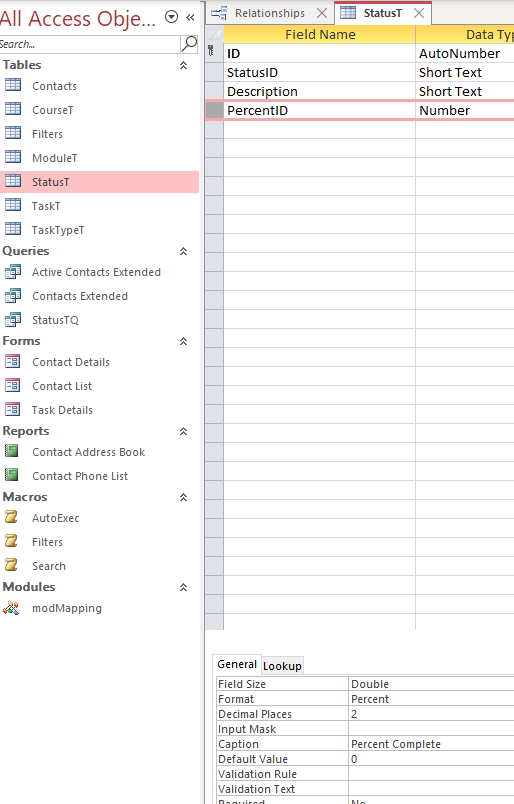Switch to the Lookup properties tab
This screenshot has height=804, width=514.
282,666
